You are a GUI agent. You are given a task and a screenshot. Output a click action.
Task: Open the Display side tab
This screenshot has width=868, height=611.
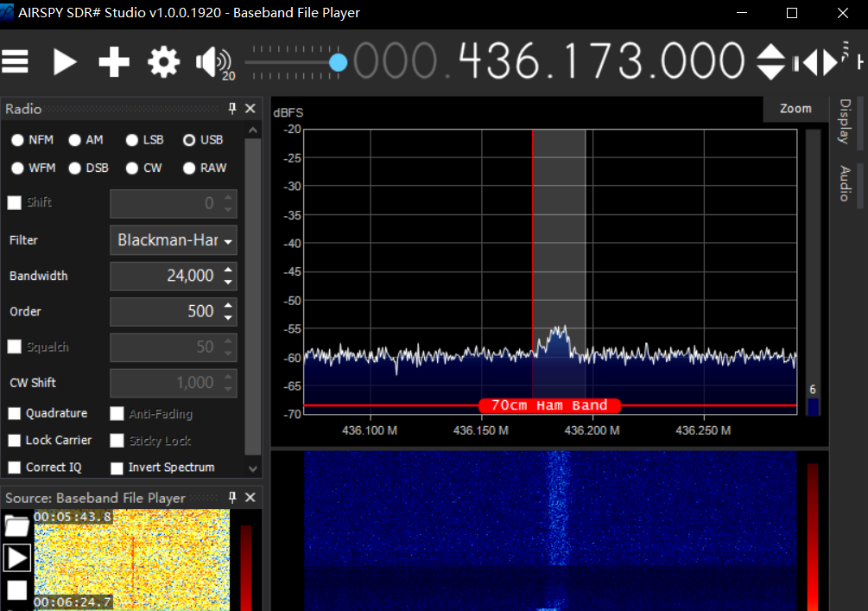[x=845, y=121]
